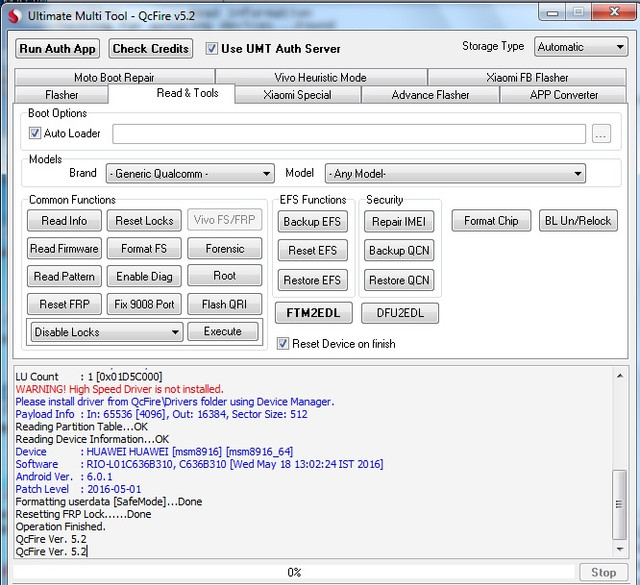640x585 pixels.
Task: Click the QcFire app icon in title bar
Action: (x=15, y=16)
